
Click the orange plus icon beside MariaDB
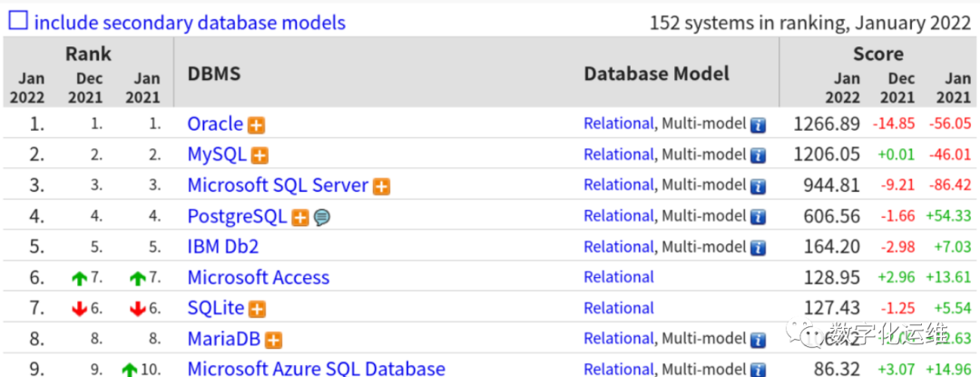point(273,341)
